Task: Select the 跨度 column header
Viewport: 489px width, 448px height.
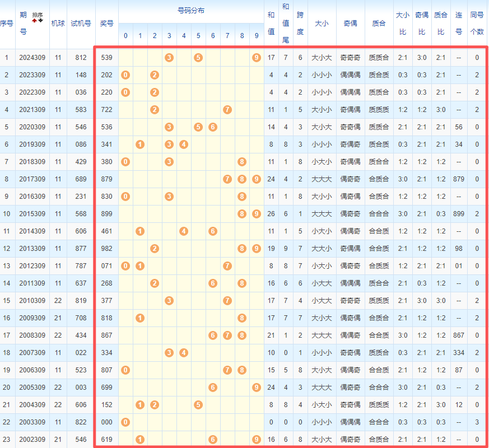Action: click(300, 24)
